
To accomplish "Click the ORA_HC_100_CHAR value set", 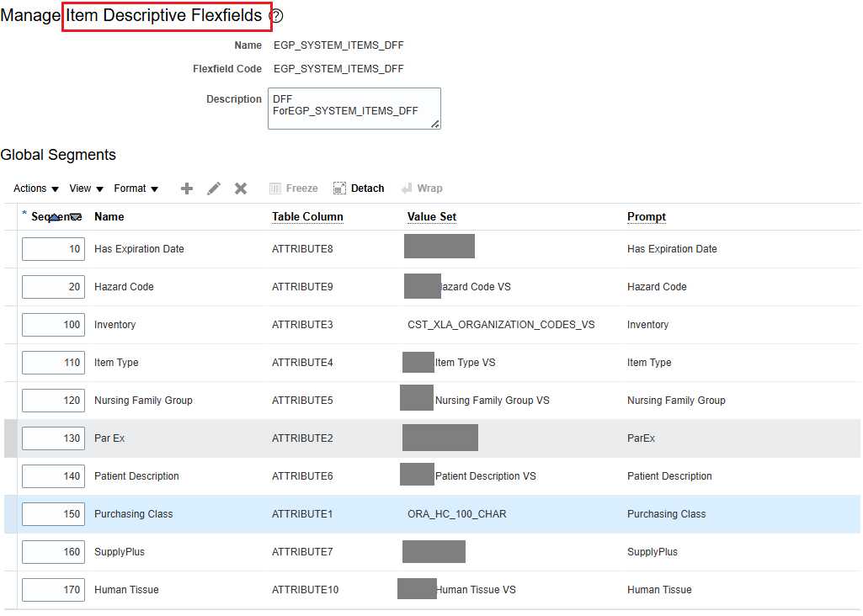I will 457,514.
